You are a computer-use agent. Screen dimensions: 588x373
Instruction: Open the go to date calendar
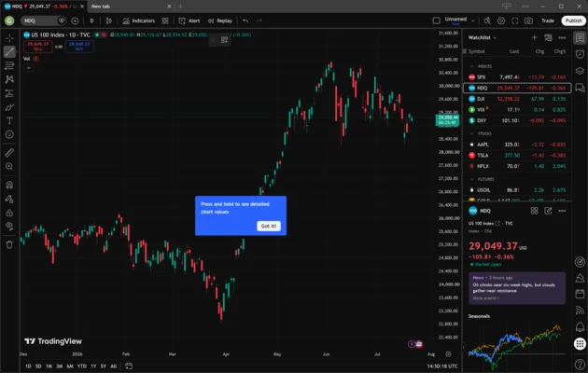tap(129, 366)
